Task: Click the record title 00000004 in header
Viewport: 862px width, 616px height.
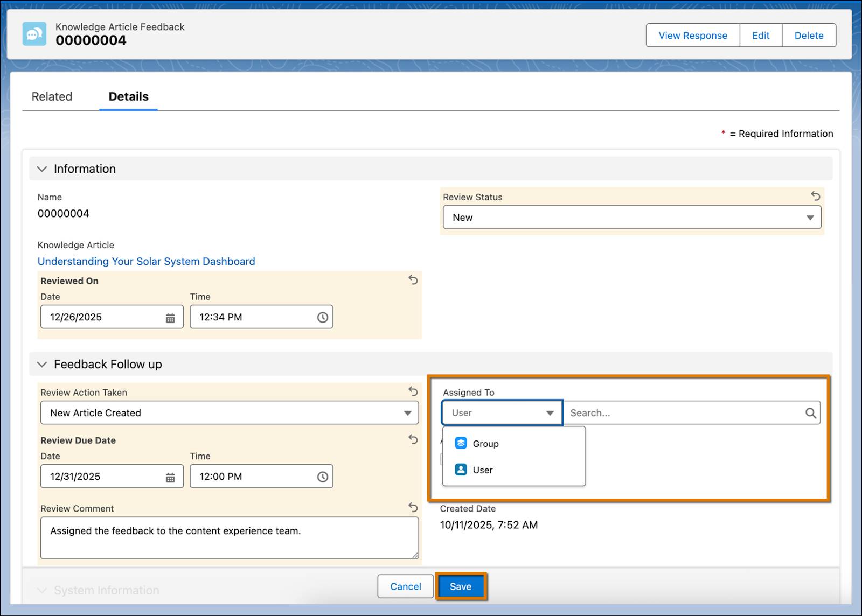Action: click(91, 41)
